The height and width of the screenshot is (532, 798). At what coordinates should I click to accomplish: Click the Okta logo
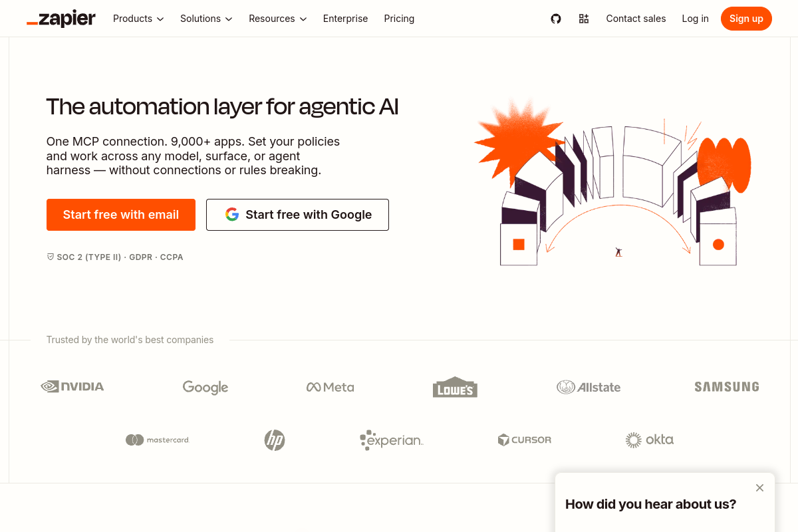(x=650, y=440)
